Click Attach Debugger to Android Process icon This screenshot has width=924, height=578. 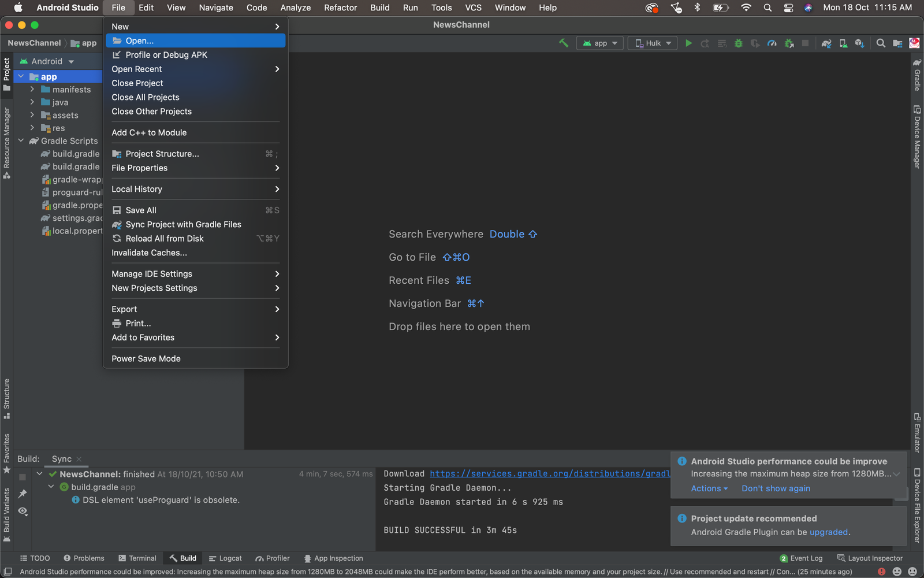[x=789, y=43]
